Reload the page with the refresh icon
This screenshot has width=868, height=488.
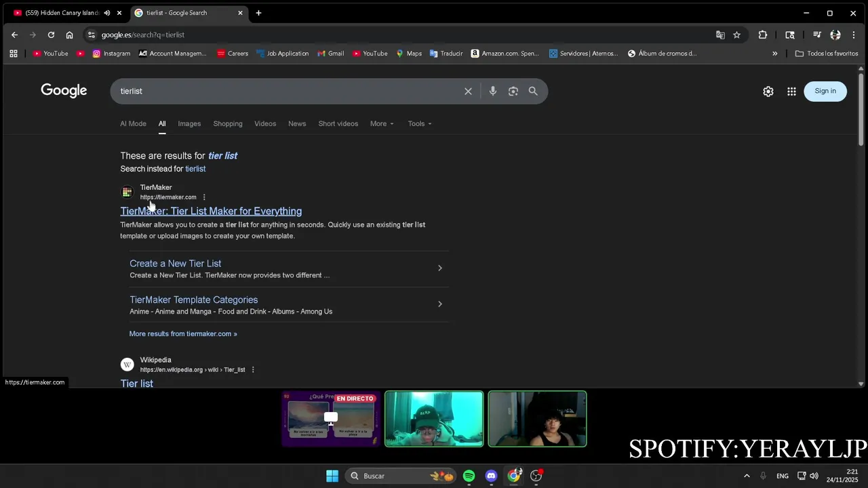point(51,35)
